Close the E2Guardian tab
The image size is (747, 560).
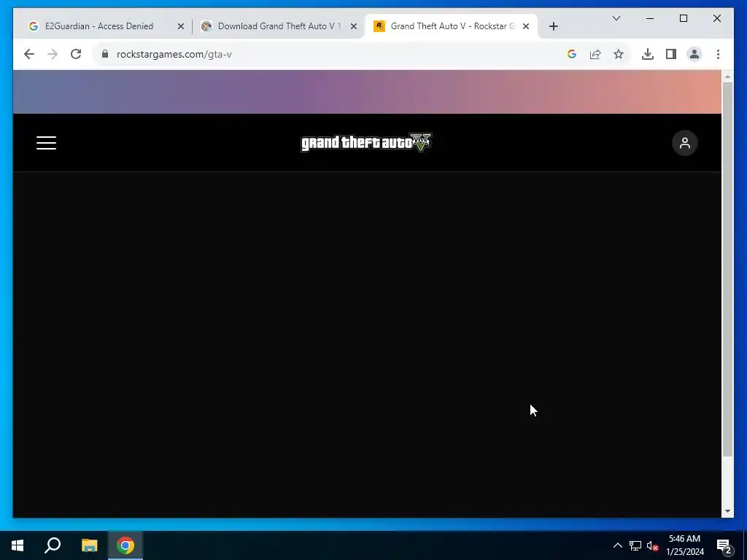click(x=181, y=27)
